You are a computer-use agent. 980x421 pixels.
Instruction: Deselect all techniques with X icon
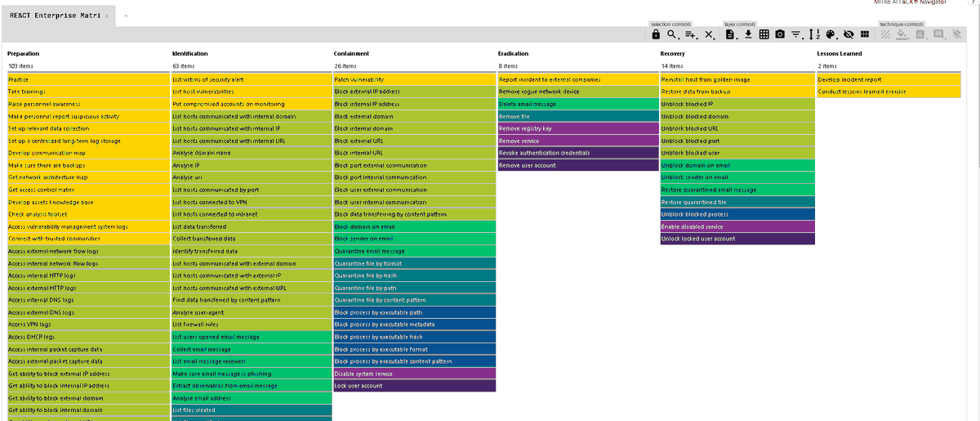[710, 34]
